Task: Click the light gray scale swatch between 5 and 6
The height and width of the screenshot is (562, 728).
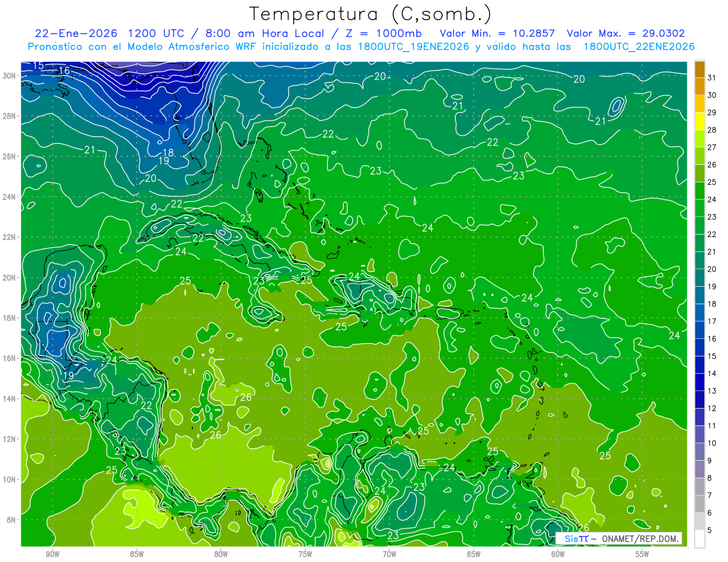Action: click(x=699, y=521)
